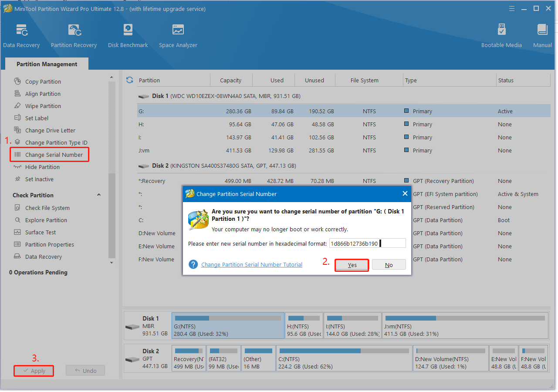Select the Disk 2 KINGSTON header row
558x392 pixels.
[344, 166]
